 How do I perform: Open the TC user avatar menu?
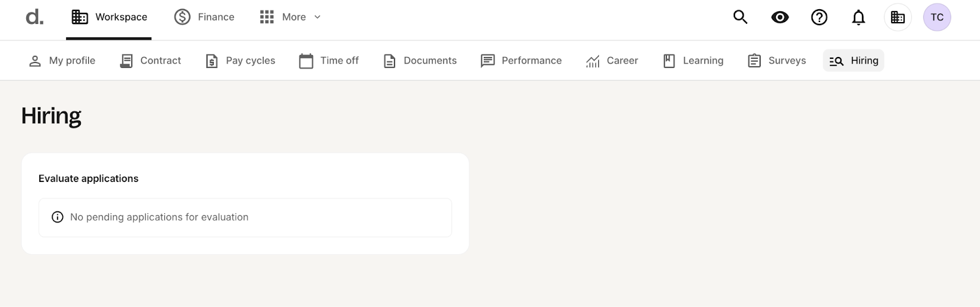point(937,17)
